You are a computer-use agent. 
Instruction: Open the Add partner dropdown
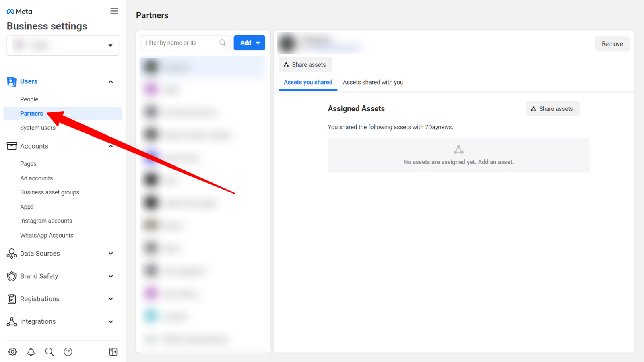coord(249,43)
